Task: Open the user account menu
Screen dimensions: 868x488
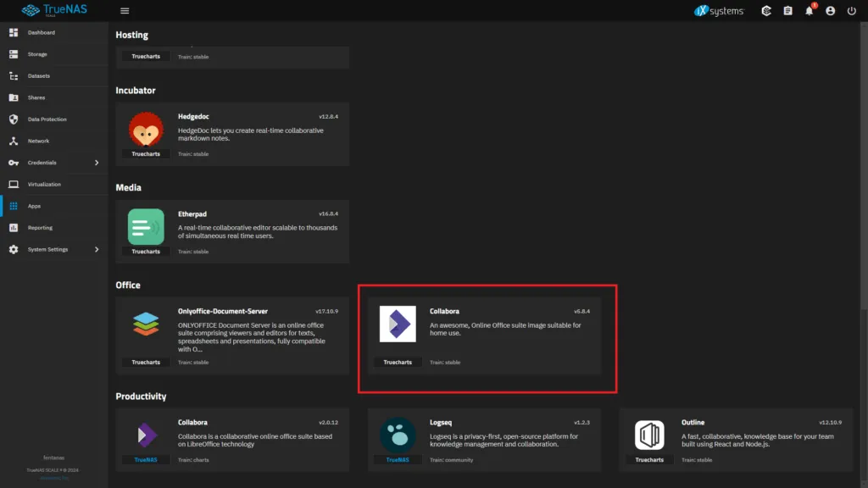Action: 829,11
